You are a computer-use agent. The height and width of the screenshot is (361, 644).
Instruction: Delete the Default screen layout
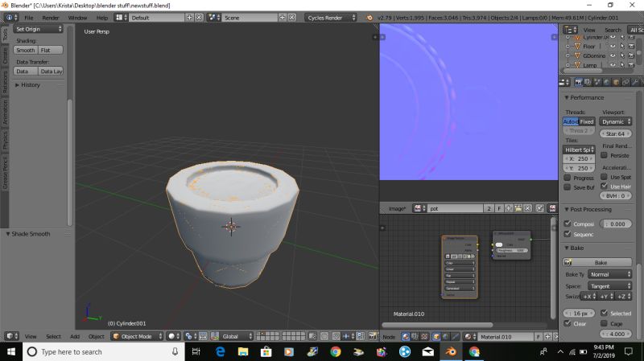pyautogui.click(x=199, y=18)
